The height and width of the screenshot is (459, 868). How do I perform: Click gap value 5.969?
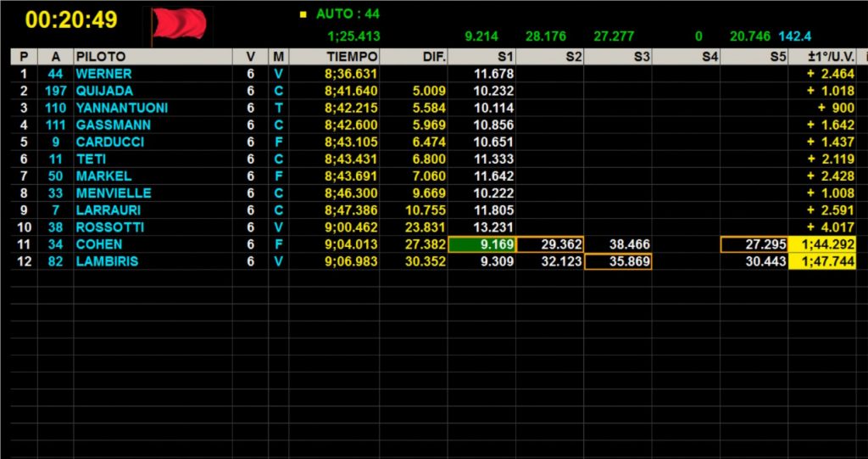(429, 126)
